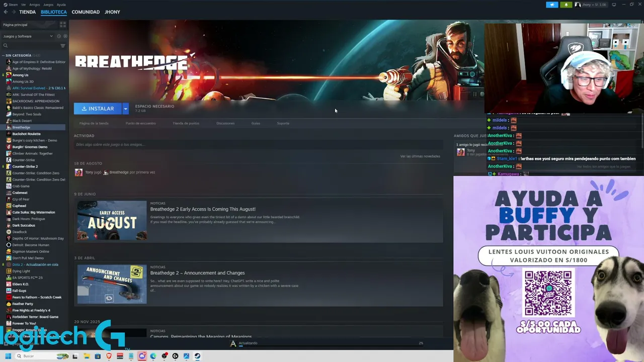Go to the TIENDA tab
The width and height of the screenshot is (644, 362).
[x=28, y=12]
